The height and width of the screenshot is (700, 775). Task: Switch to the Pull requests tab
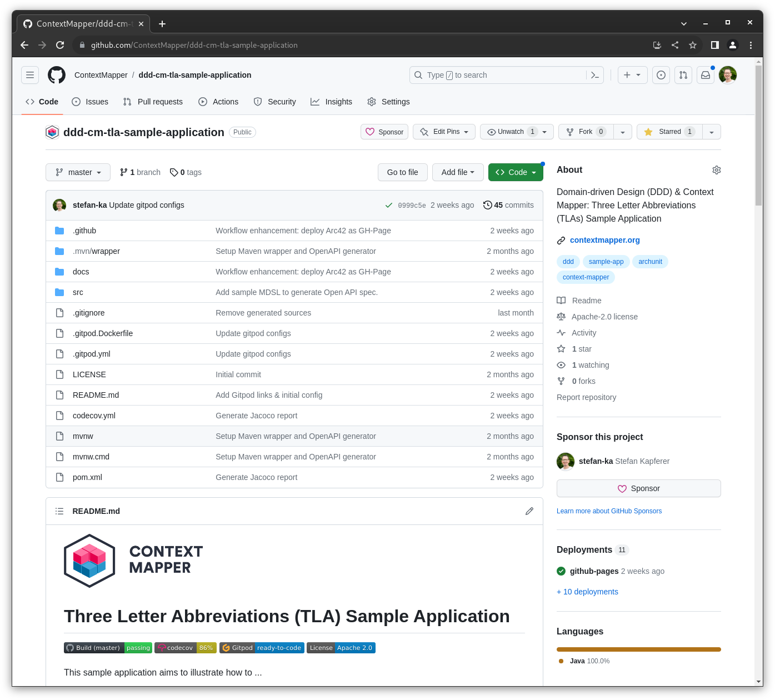point(153,102)
